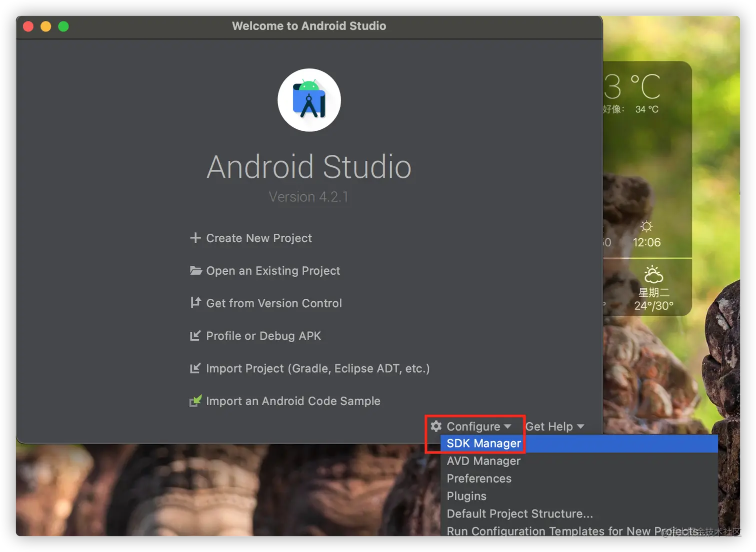756x552 pixels.
Task: Click the 星期二 day label in the weather widget
Action: click(x=653, y=292)
